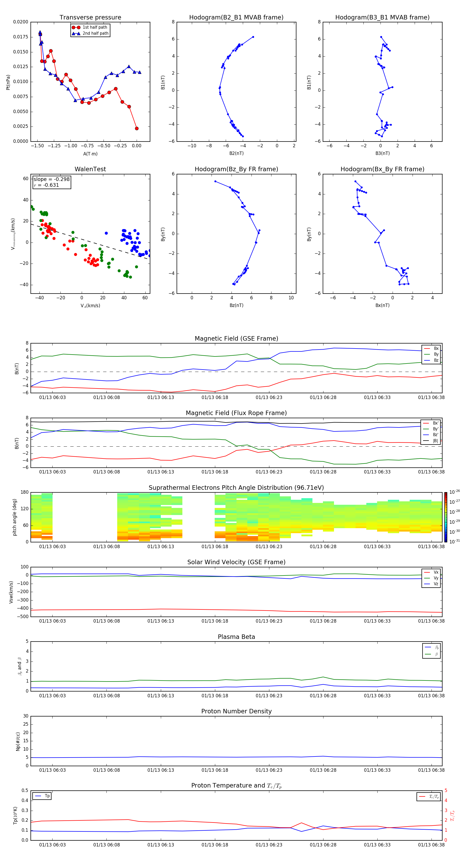The image size is (473, 868).
Task: Click the 'A(T·m)' x-axis label
Action: tap(90, 154)
